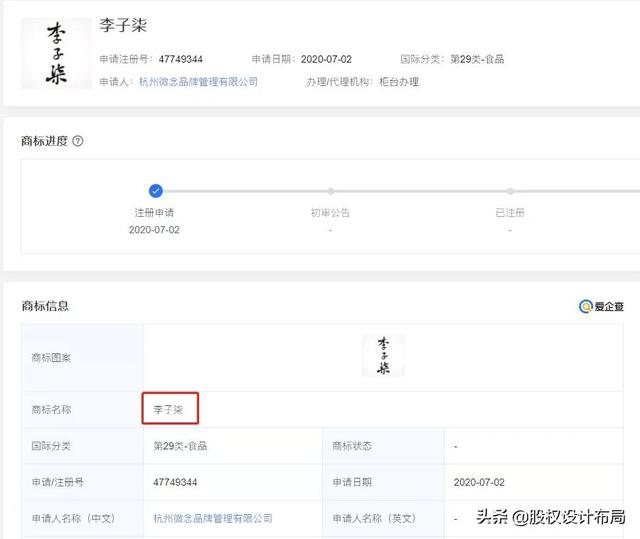640x539 pixels.
Task: Click the 申请人名称（中文） row label
Action: (73, 518)
